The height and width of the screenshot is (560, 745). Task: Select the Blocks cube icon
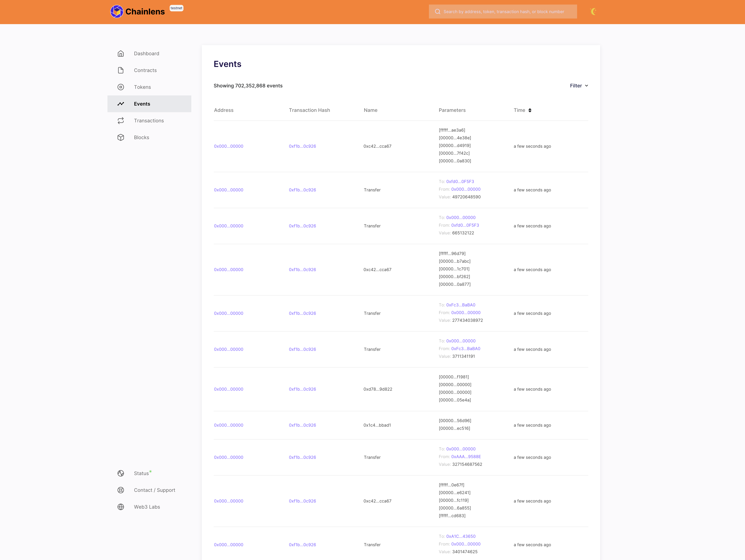(121, 137)
